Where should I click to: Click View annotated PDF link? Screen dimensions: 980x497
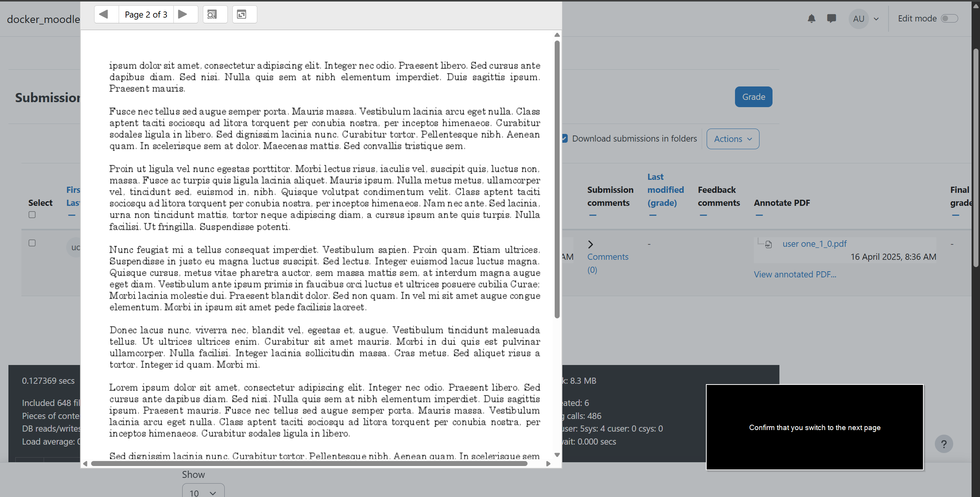[795, 274]
